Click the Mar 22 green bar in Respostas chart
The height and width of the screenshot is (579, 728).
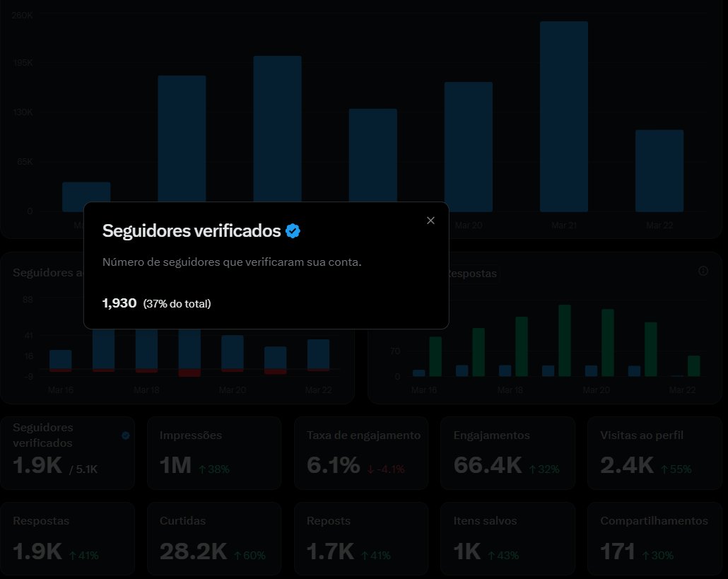[x=693, y=366]
